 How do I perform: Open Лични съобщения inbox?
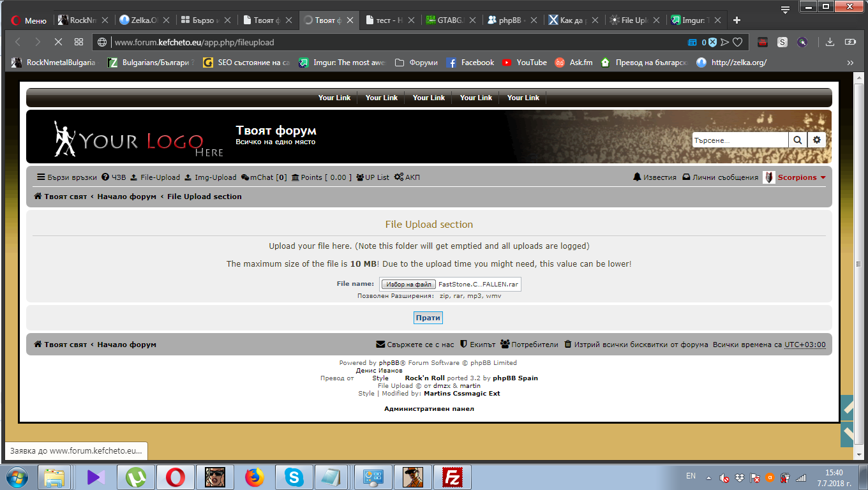click(x=721, y=177)
